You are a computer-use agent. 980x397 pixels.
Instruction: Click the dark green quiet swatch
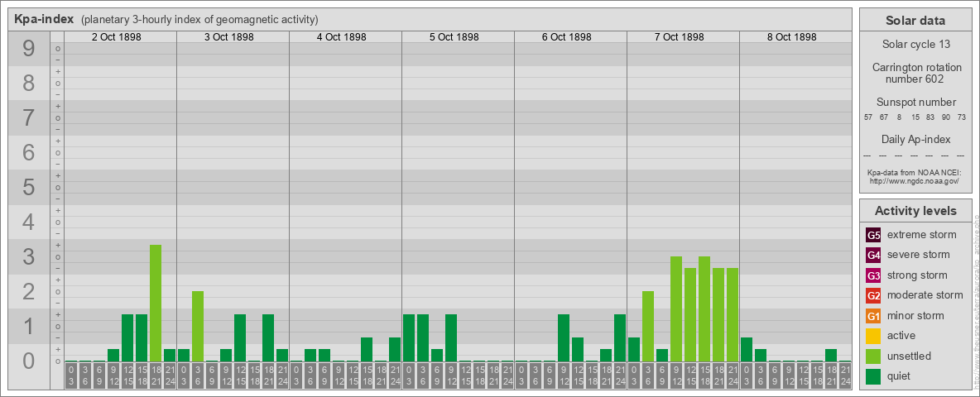point(873,376)
